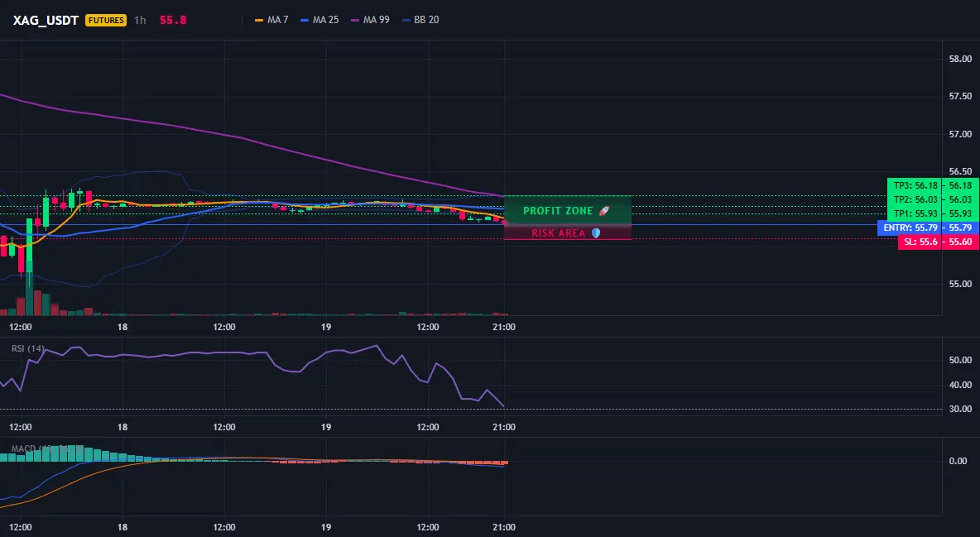980x537 pixels.
Task: Click the RISK AREA label
Action: pyautogui.click(x=558, y=233)
